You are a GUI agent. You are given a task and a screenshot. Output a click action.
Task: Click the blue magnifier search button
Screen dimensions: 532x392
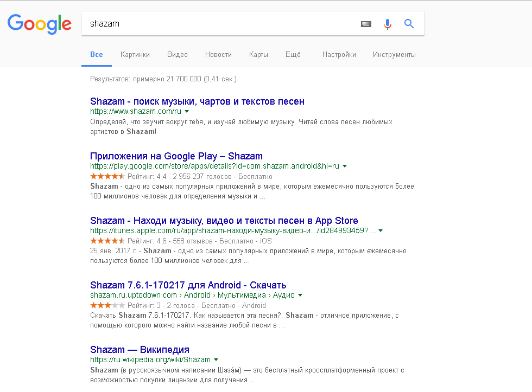tap(409, 24)
